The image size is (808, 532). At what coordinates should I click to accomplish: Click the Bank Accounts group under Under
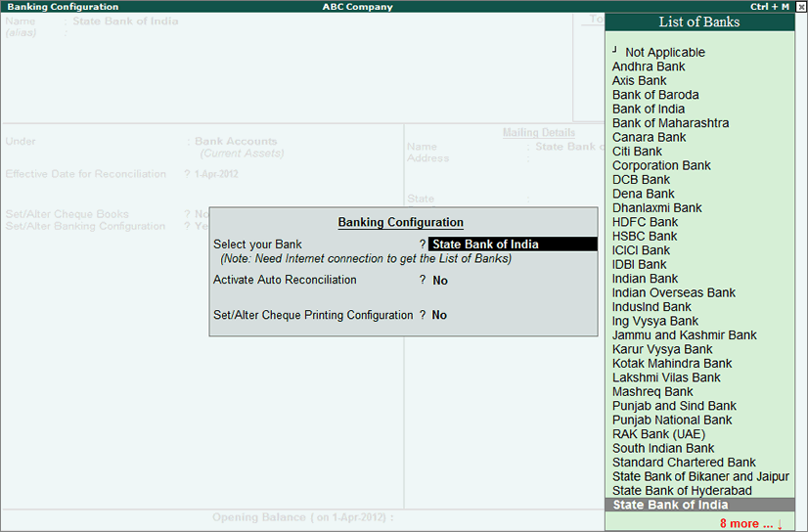click(236, 141)
